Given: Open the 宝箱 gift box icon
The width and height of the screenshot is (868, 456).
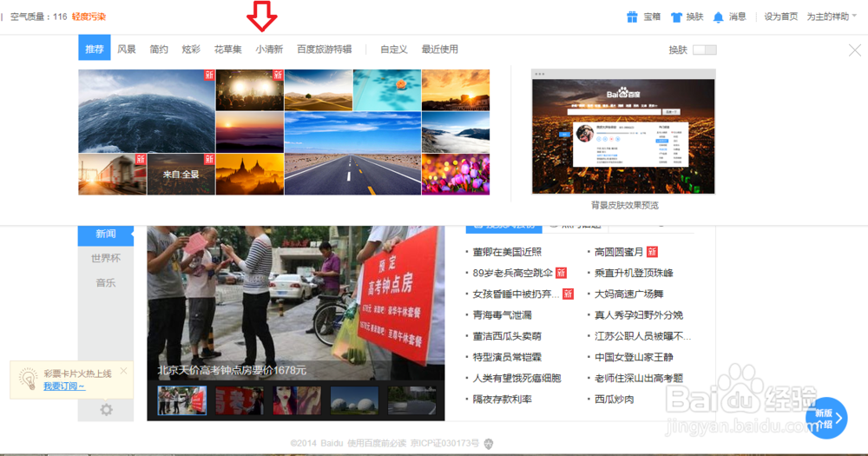Looking at the screenshot, I should coord(632,17).
